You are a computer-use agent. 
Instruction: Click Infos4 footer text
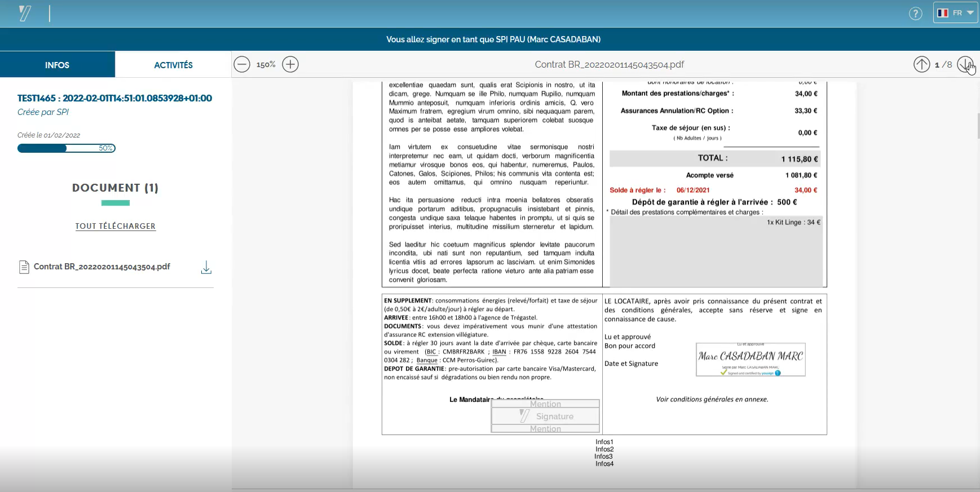[604, 464]
